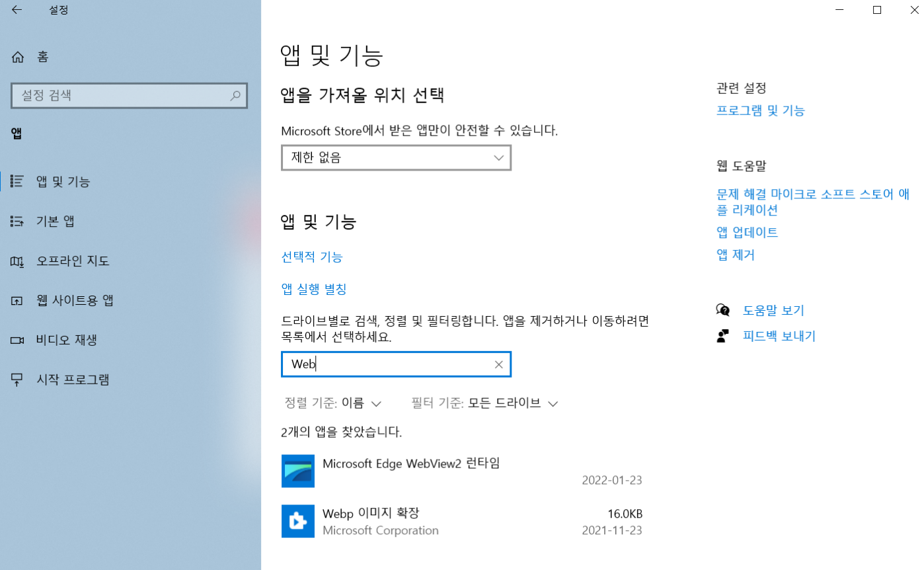Open 문제 해결 마이크로 소프트 스토어 link
The image size is (924, 570).
pyautogui.click(x=813, y=202)
